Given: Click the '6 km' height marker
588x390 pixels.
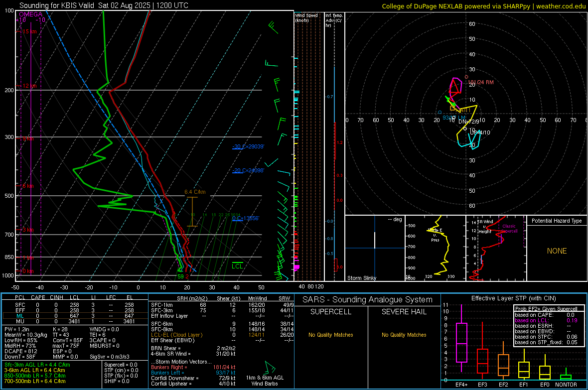Looking at the screenshot, I should pos(28,186).
